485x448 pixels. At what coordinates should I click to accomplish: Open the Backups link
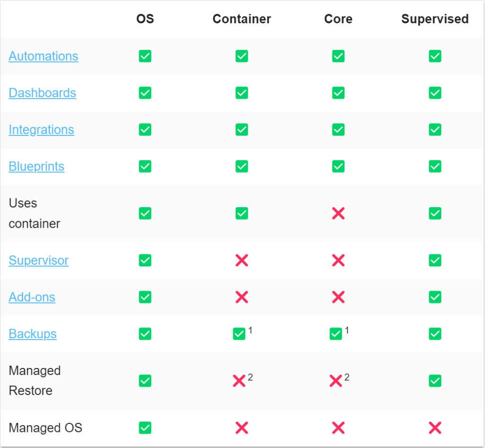tap(33, 334)
